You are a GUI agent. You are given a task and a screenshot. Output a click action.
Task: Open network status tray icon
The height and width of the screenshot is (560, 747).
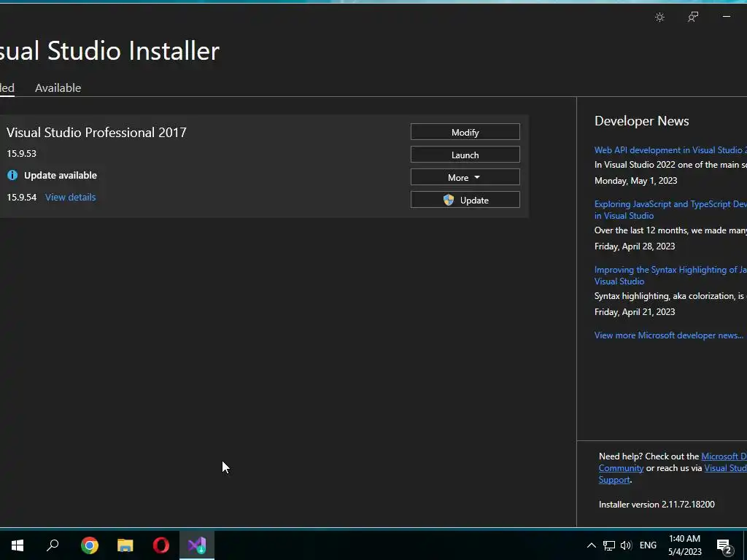click(x=609, y=545)
